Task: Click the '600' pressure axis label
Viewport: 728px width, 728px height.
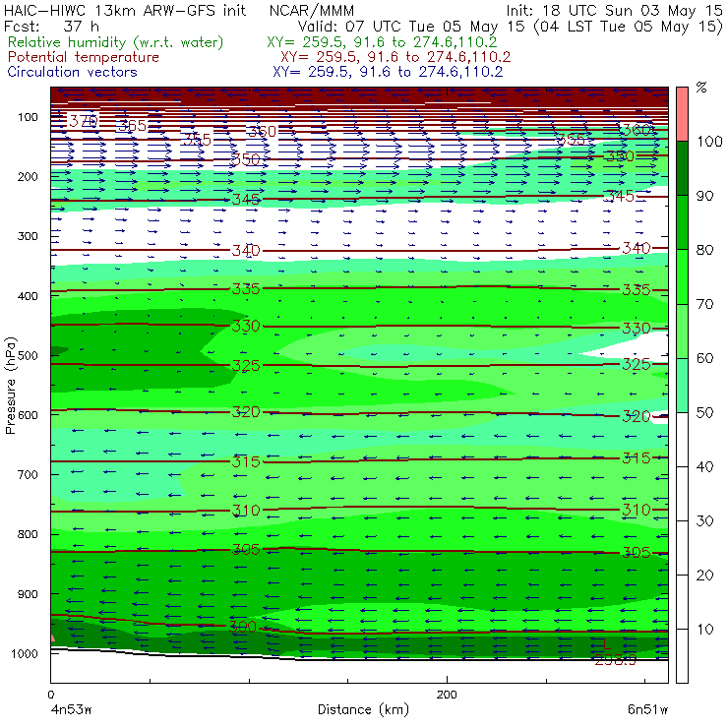Action: pos(28,415)
